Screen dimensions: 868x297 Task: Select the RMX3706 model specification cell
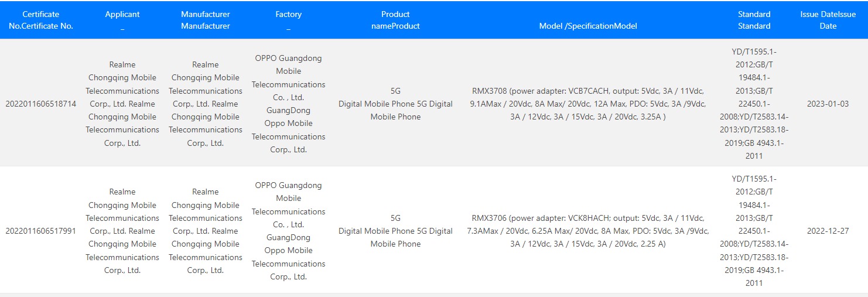588,231
